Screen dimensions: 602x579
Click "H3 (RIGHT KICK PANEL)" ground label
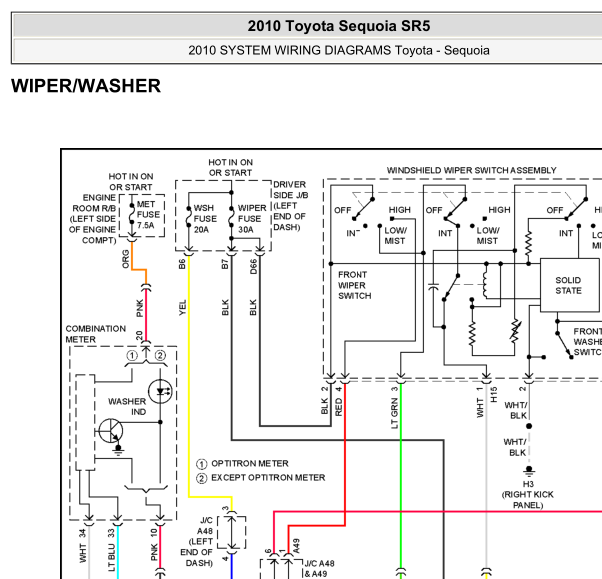click(528, 495)
